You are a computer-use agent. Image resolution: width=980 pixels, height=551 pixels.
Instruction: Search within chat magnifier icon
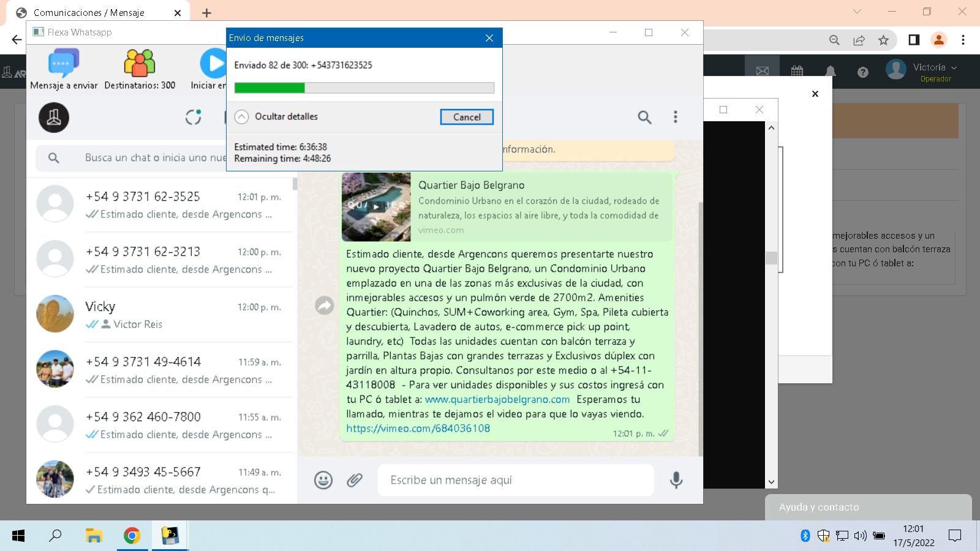[644, 117]
